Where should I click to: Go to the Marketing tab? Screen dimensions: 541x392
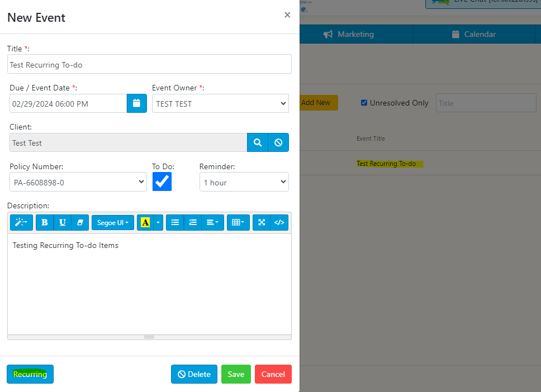(348, 34)
